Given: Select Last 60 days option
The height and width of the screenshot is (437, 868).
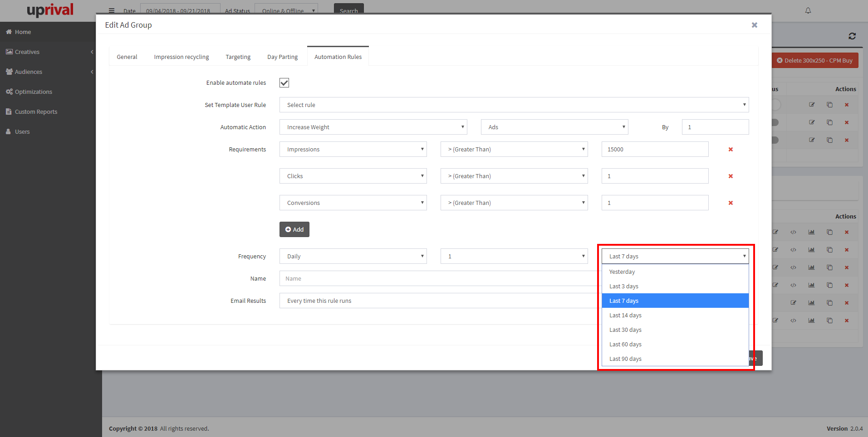Looking at the screenshot, I should pyautogui.click(x=675, y=345).
